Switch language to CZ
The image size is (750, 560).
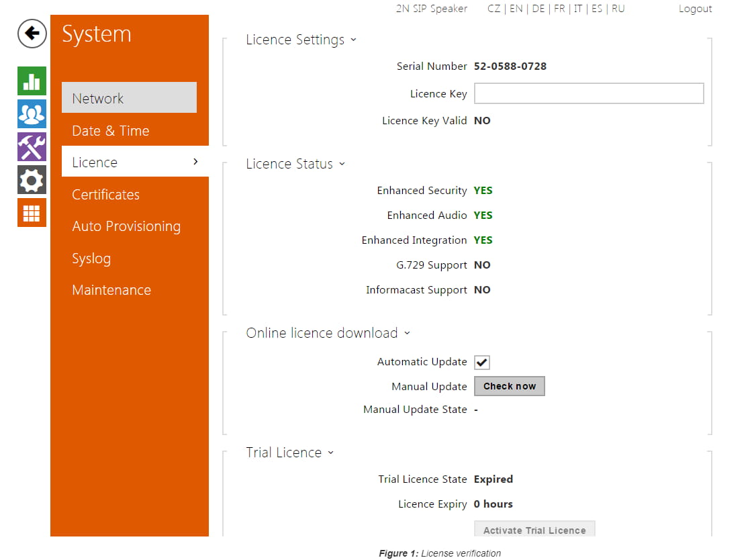pos(494,9)
